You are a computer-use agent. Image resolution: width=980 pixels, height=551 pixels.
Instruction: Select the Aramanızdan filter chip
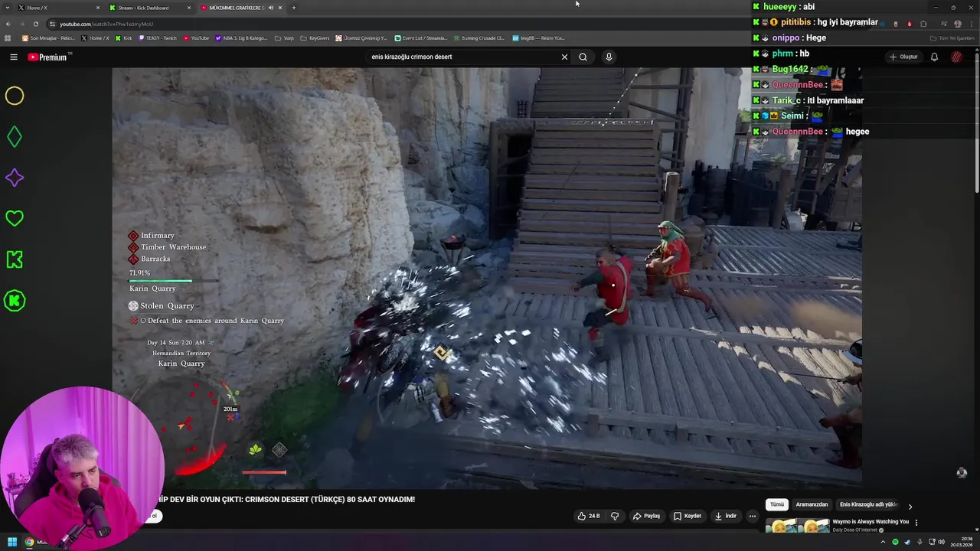(x=812, y=504)
